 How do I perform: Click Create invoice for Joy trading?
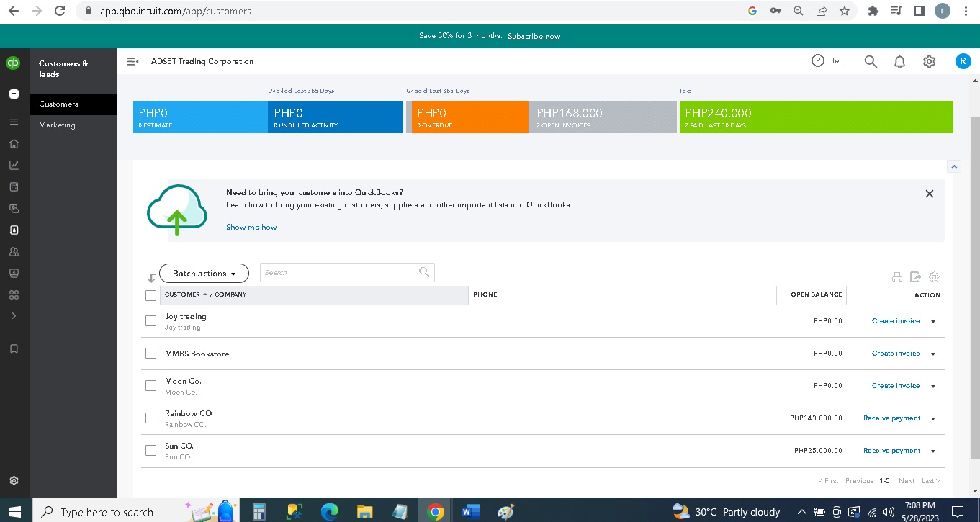pyautogui.click(x=896, y=321)
